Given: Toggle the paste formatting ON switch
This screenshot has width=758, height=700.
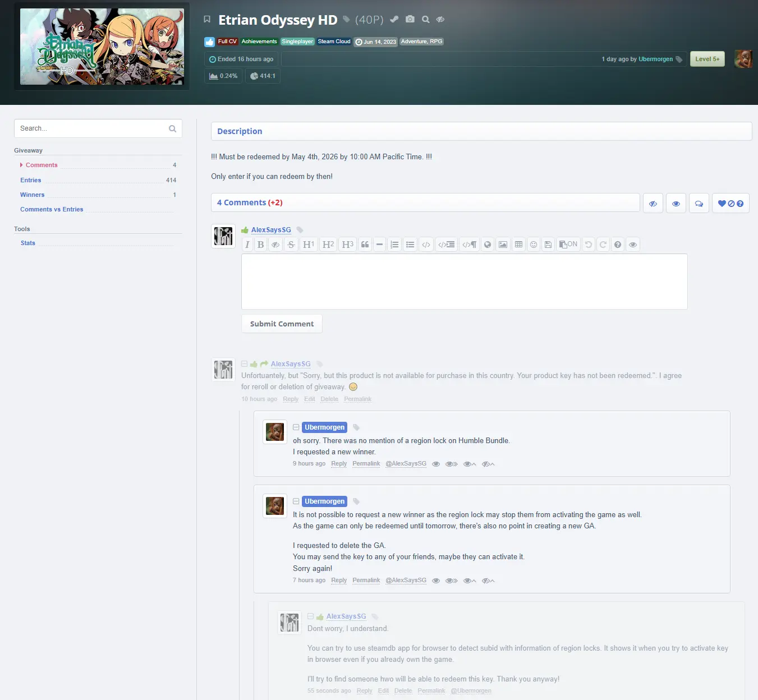Looking at the screenshot, I should pos(568,245).
